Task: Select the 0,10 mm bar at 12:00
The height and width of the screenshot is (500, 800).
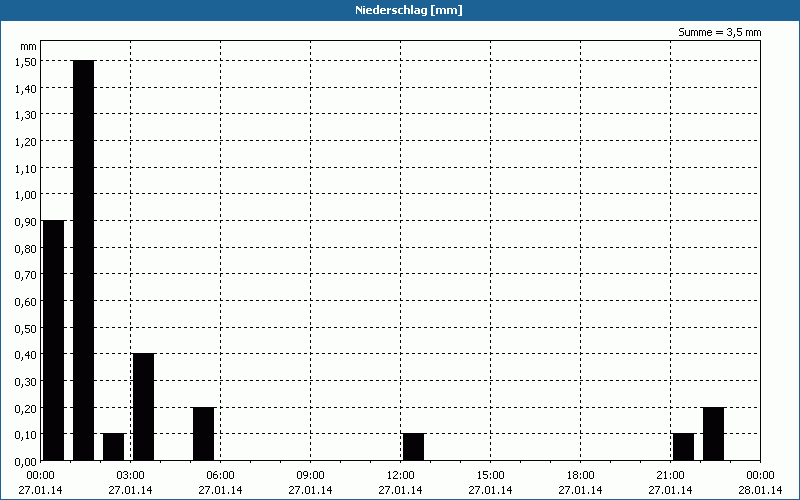Action: click(x=413, y=447)
